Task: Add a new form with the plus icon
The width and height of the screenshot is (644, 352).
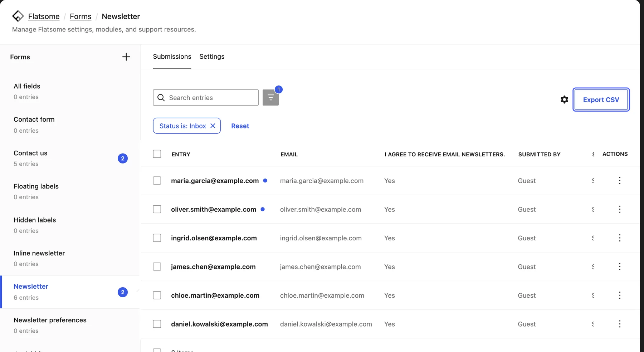Action: pos(126,57)
